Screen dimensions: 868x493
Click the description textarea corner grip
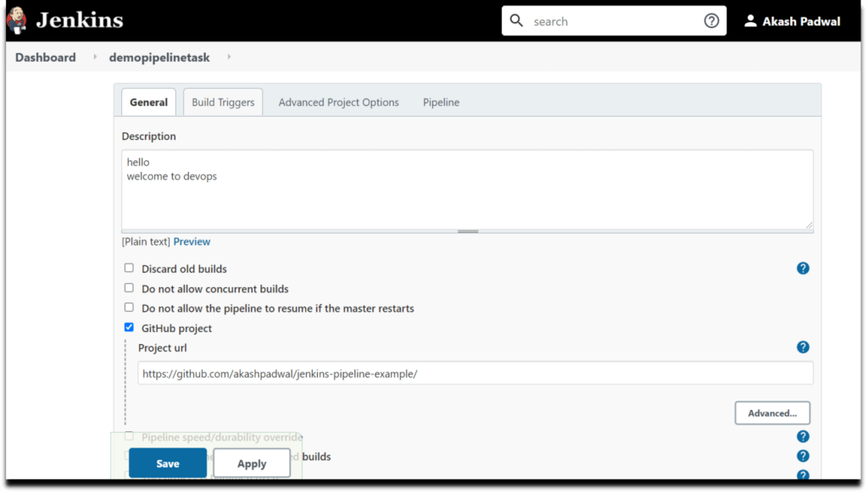[810, 225]
